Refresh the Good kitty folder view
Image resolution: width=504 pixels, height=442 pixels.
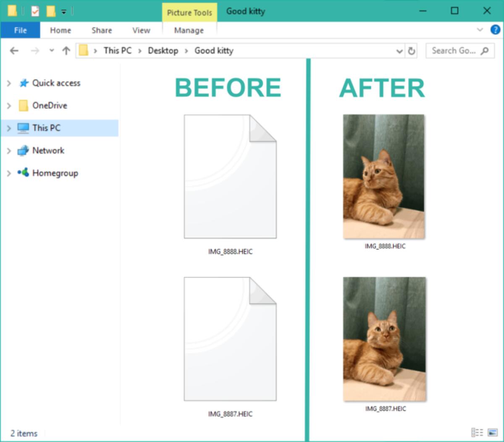pos(412,51)
